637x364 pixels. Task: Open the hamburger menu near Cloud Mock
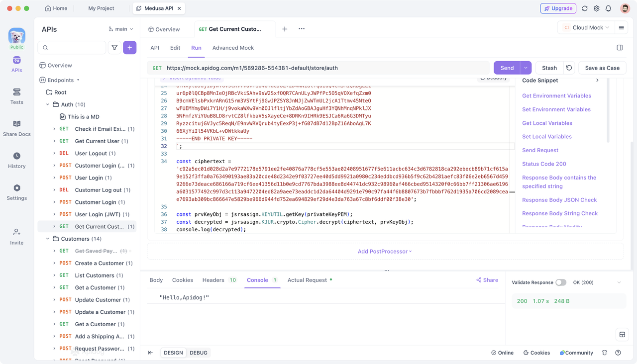pyautogui.click(x=621, y=28)
